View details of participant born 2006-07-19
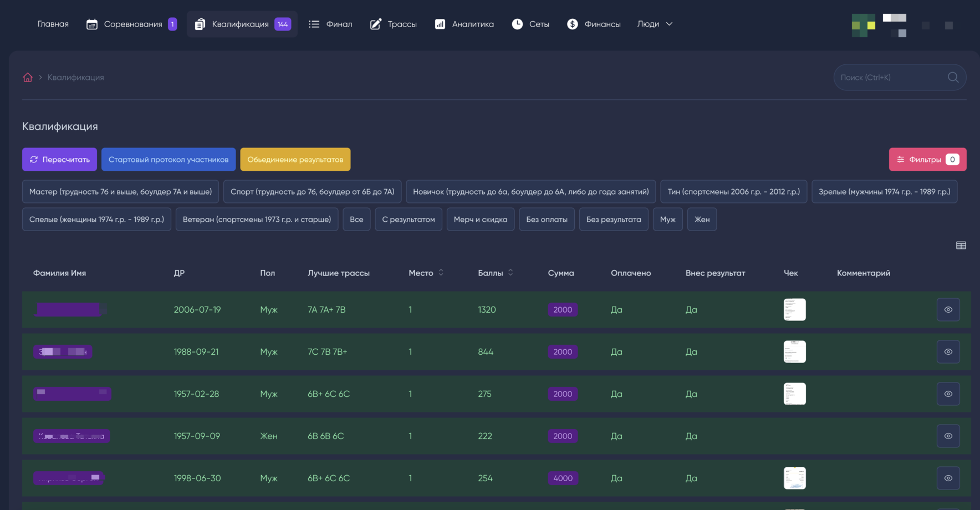The width and height of the screenshot is (980, 510). pos(948,310)
